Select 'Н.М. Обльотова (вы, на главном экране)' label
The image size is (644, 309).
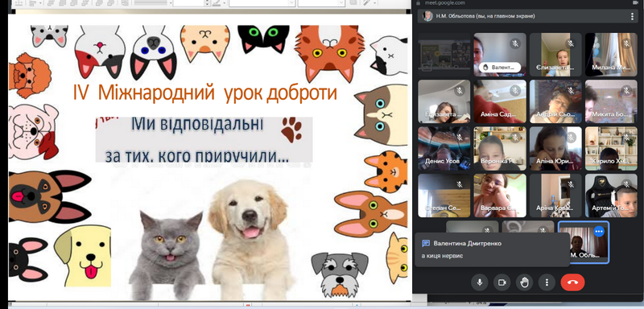point(485,16)
